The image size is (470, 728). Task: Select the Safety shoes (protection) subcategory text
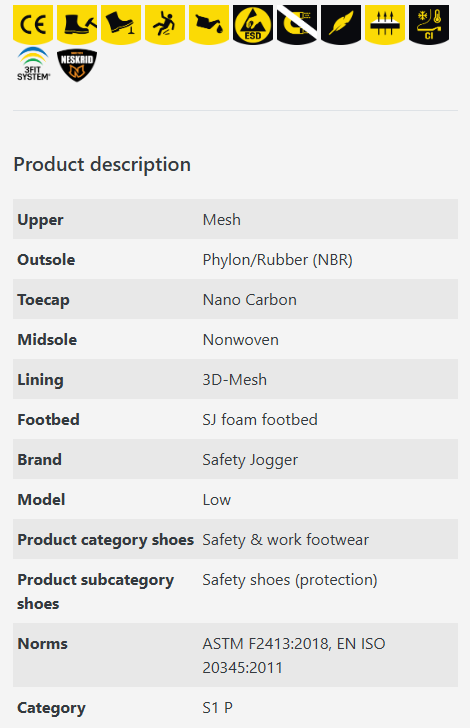point(290,579)
